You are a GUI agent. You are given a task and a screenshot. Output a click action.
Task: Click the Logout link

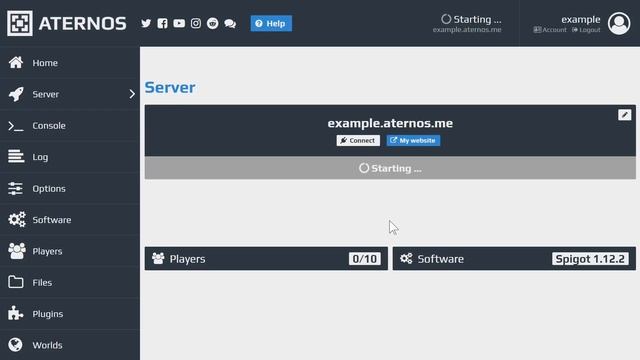586,30
